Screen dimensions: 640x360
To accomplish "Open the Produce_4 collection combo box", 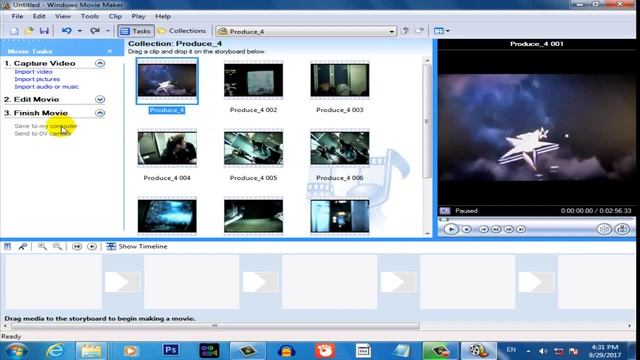I will point(306,31).
